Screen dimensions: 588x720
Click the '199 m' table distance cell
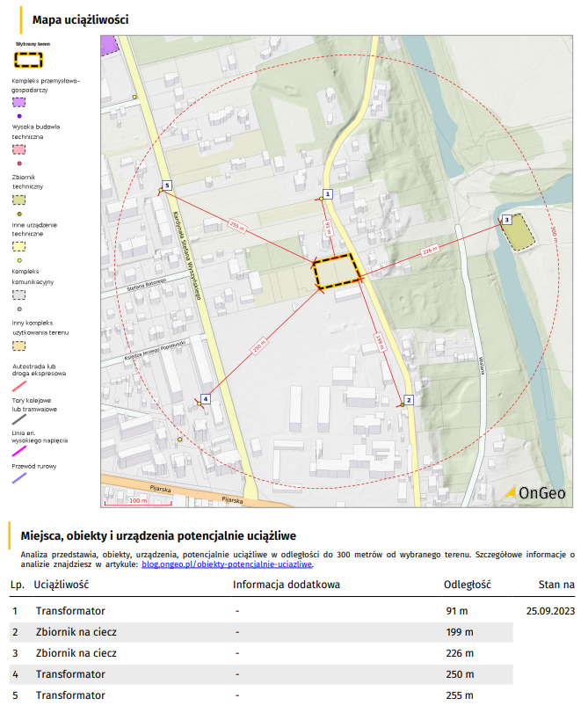pyautogui.click(x=460, y=632)
